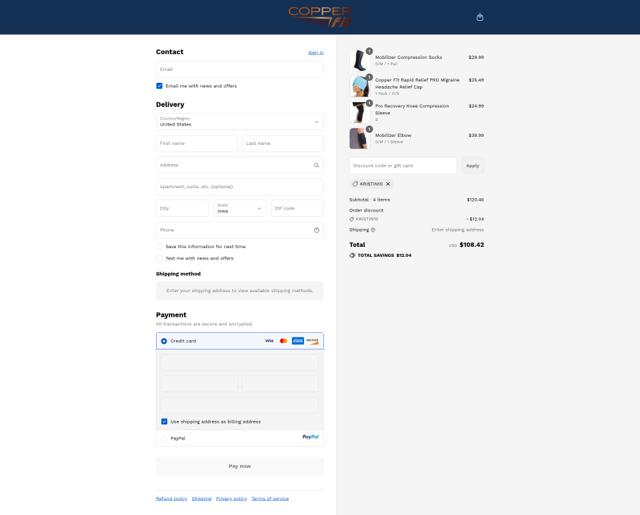Click the Discover card icon

pos(312,341)
